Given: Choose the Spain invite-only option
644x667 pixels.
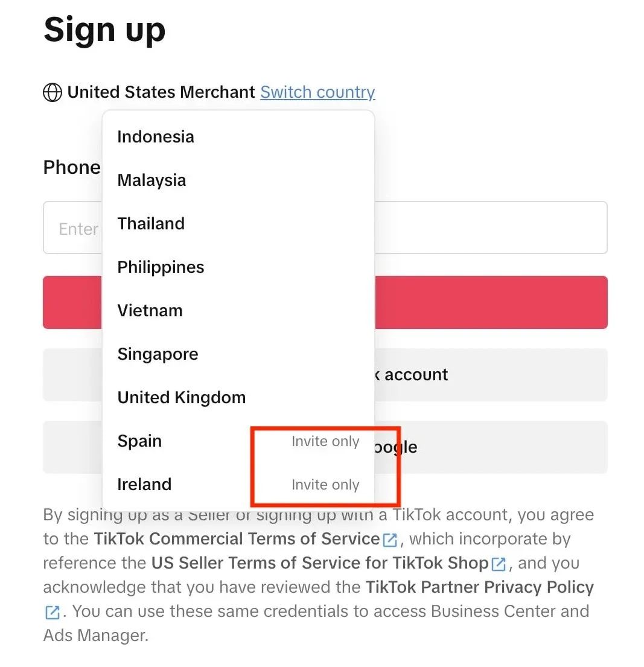Looking at the screenshot, I should (x=238, y=441).
